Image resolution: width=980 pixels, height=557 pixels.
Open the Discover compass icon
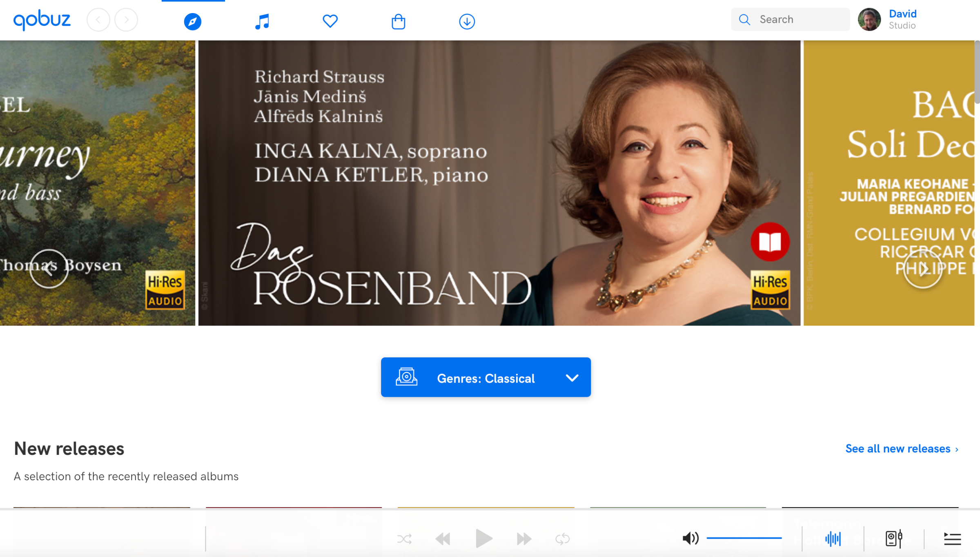point(193,21)
